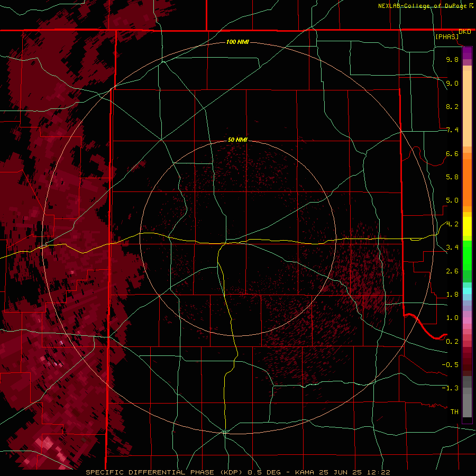Click the 5.0 legend value
This screenshot has height=476, width=476.
click(452, 200)
